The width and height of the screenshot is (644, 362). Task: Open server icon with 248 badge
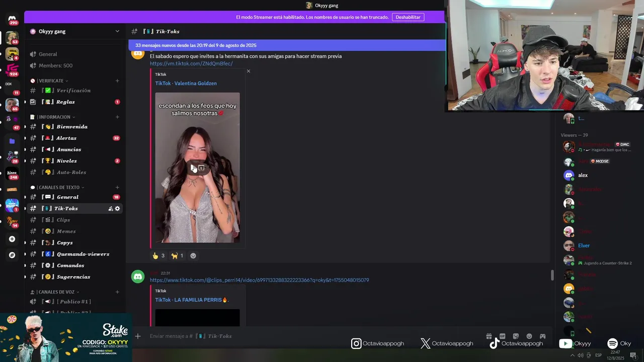(x=12, y=173)
